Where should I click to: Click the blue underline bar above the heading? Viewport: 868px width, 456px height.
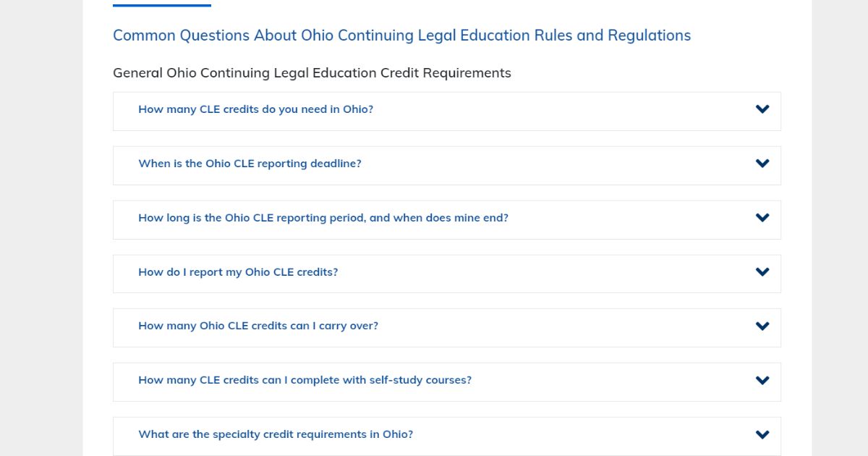click(162, 5)
